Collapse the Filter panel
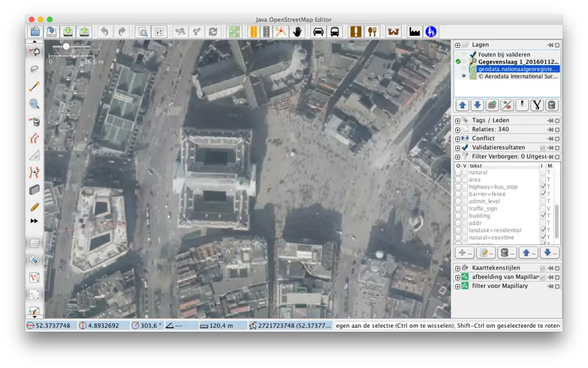The height and width of the screenshot is (368, 588). (x=458, y=157)
